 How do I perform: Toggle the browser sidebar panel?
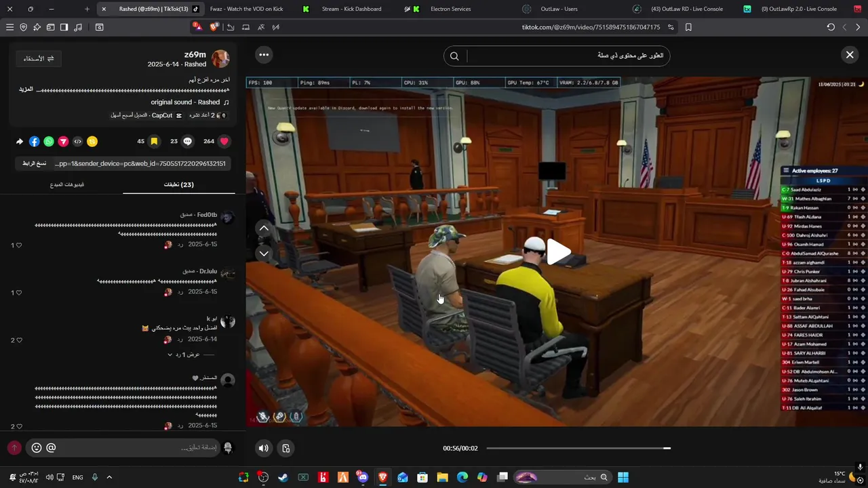click(64, 27)
